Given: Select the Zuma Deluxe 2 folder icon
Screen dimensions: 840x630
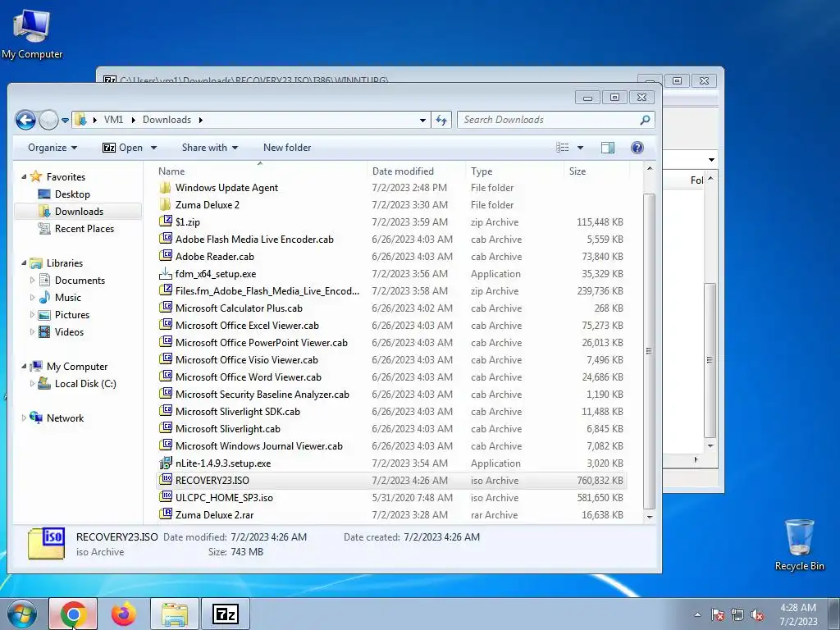Looking at the screenshot, I should (166, 204).
